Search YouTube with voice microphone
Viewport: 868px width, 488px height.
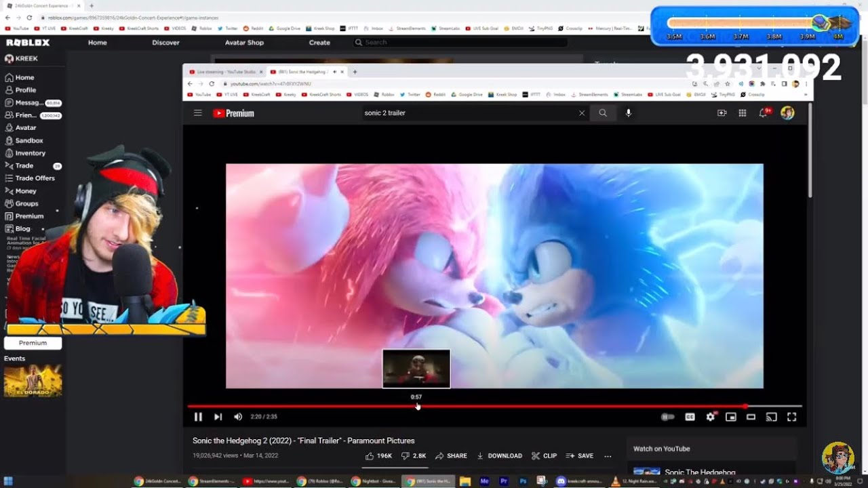tap(629, 113)
